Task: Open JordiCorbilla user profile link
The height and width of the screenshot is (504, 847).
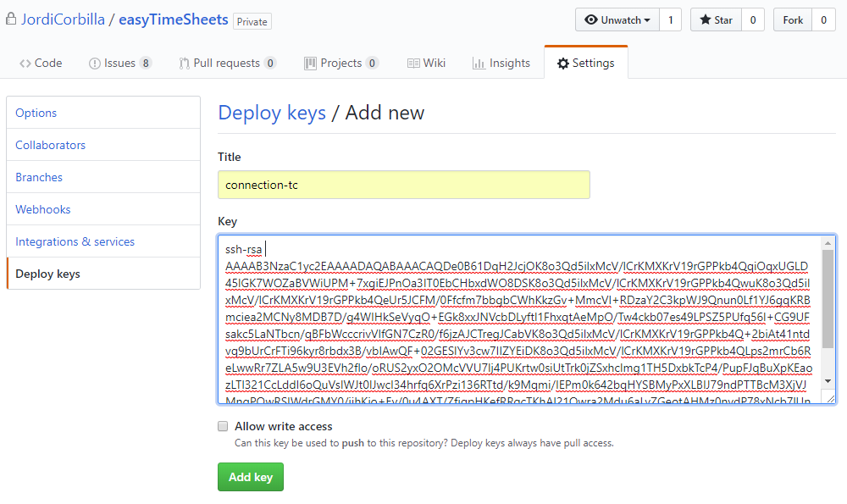Action: click(x=63, y=19)
